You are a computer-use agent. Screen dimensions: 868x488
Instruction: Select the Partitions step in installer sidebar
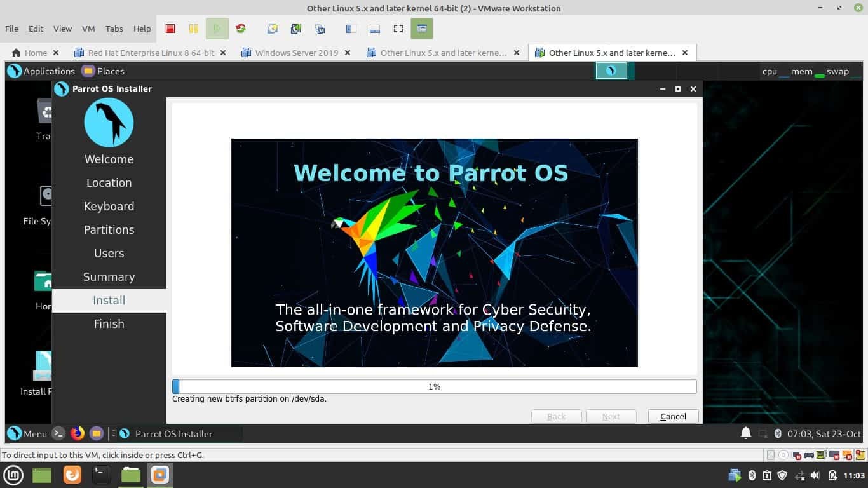tap(109, 230)
